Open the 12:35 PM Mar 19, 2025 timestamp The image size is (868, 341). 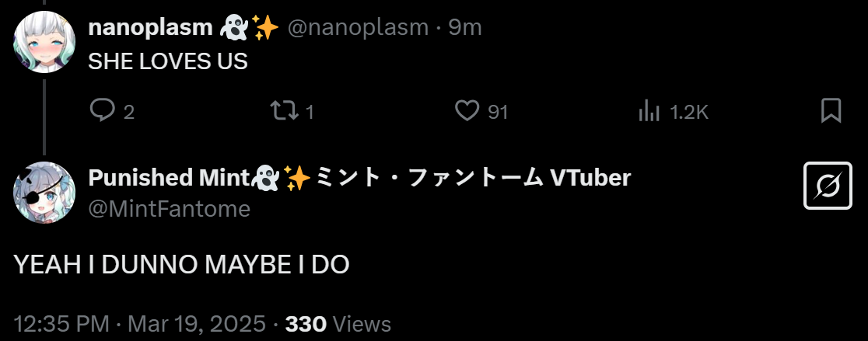(x=139, y=324)
